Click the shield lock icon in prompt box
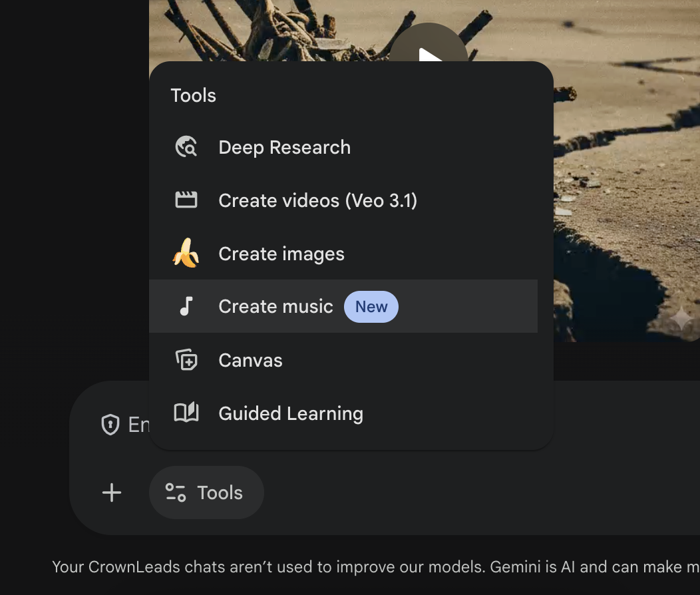700x595 pixels. coord(110,425)
